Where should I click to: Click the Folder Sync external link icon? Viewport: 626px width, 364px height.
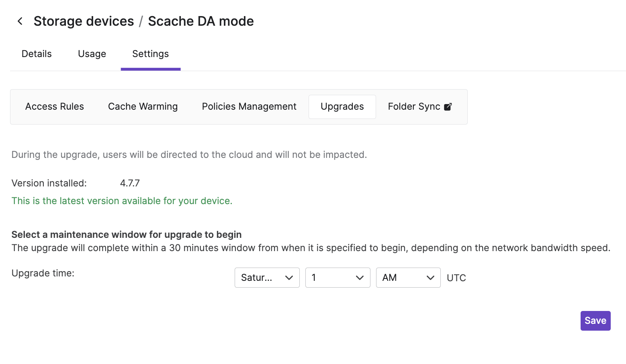[448, 106]
